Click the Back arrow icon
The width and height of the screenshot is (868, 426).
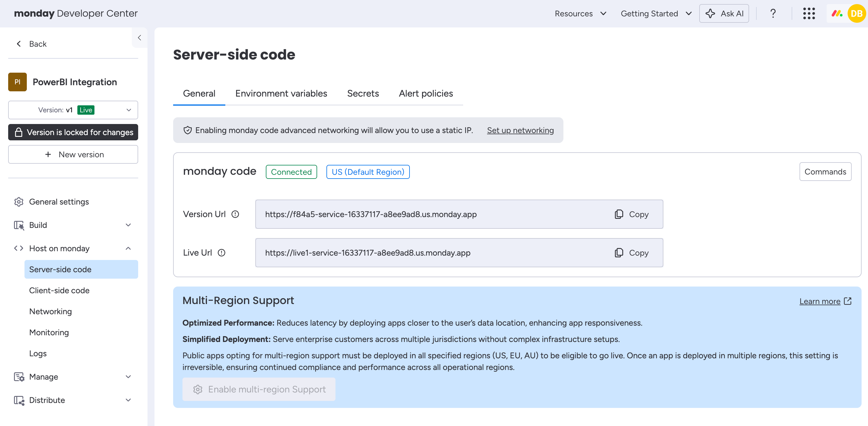point(19,44)
